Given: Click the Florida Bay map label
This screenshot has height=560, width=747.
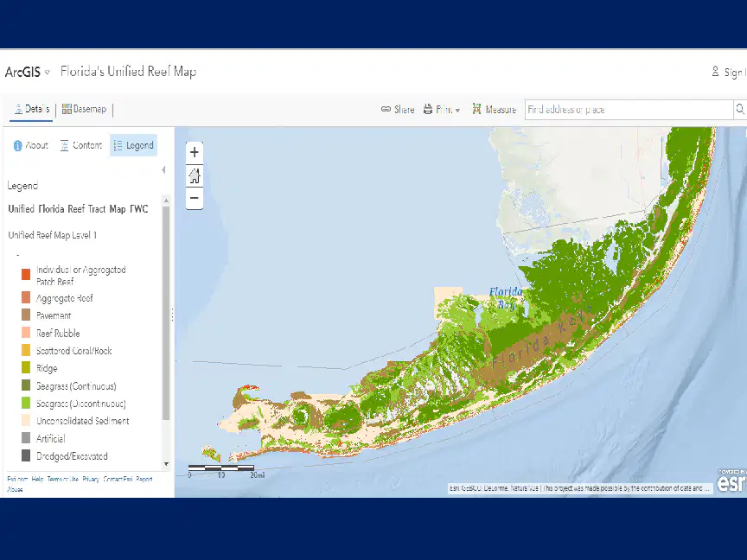Looking at the screenshot, I should click(x=506, y=297).
